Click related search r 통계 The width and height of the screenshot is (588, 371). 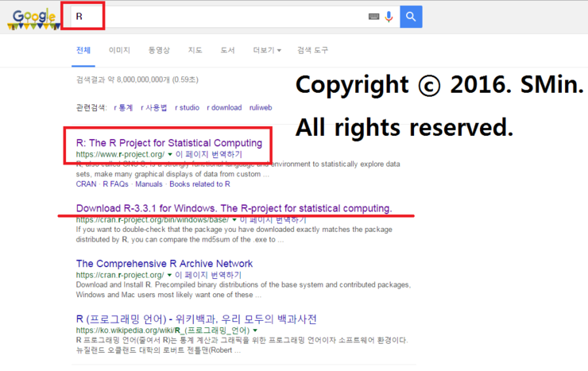[123, 108]
